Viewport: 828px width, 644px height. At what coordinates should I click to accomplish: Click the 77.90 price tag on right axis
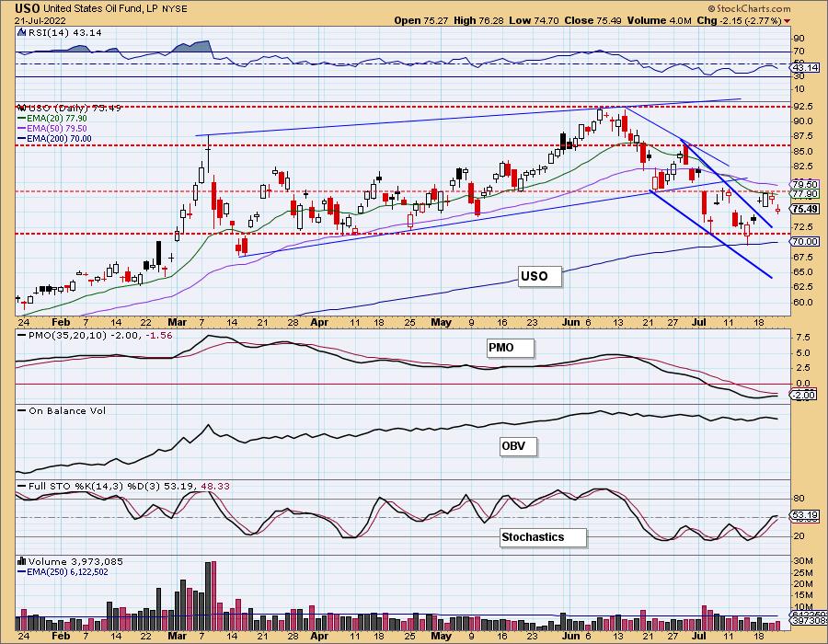pos(805,194)
